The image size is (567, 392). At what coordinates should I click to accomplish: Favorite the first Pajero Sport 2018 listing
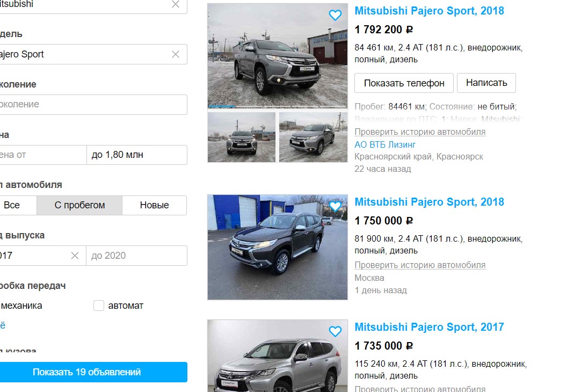click(x=335, y=15)
